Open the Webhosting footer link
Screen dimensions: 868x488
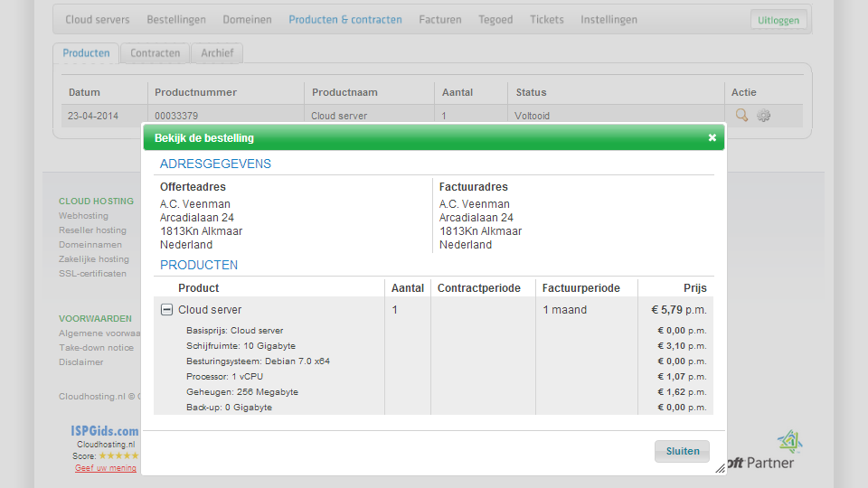(x=83, y=216)
